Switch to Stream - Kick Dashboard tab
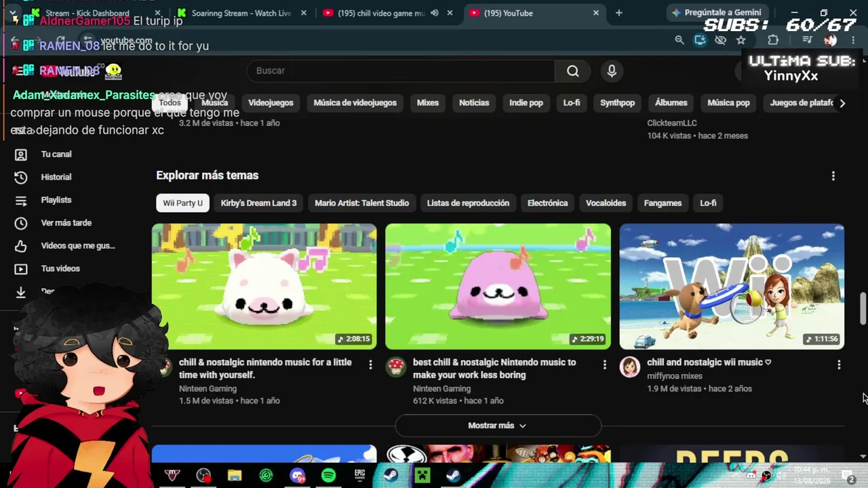The image size is (868, 488). pos(96,13)
